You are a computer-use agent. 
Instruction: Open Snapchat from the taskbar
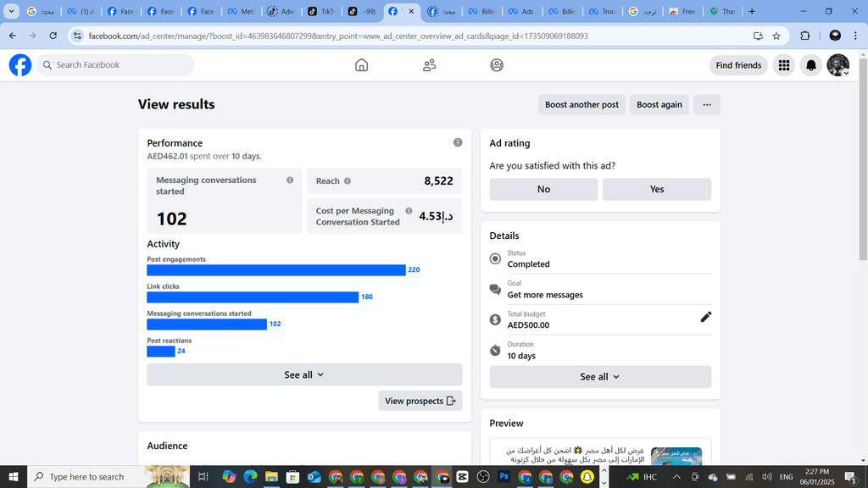587,476
